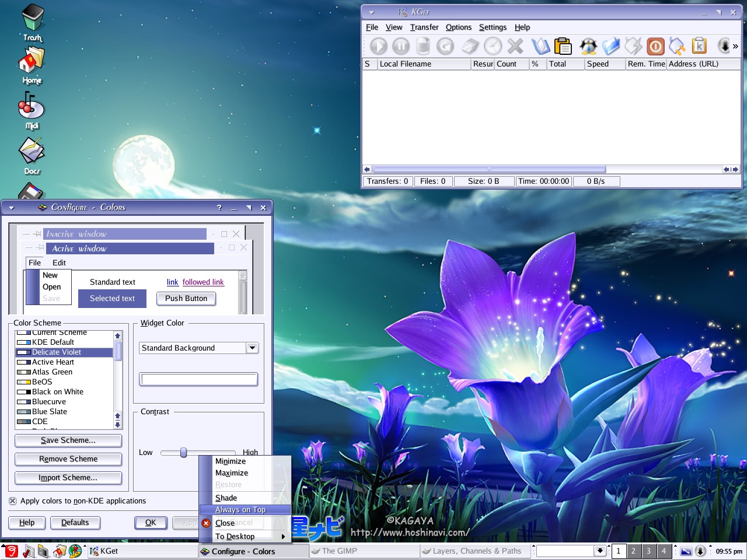Click the OK button in Configure Colors

151,523
